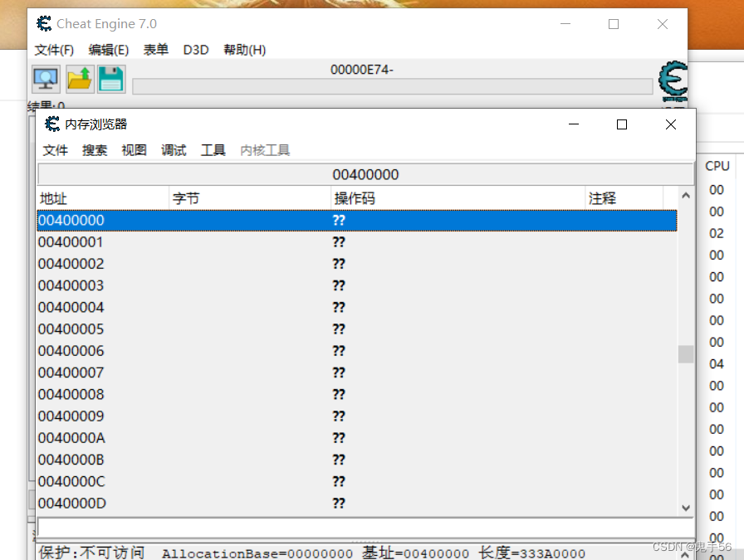Click the process name progress bar

(393, 87)
